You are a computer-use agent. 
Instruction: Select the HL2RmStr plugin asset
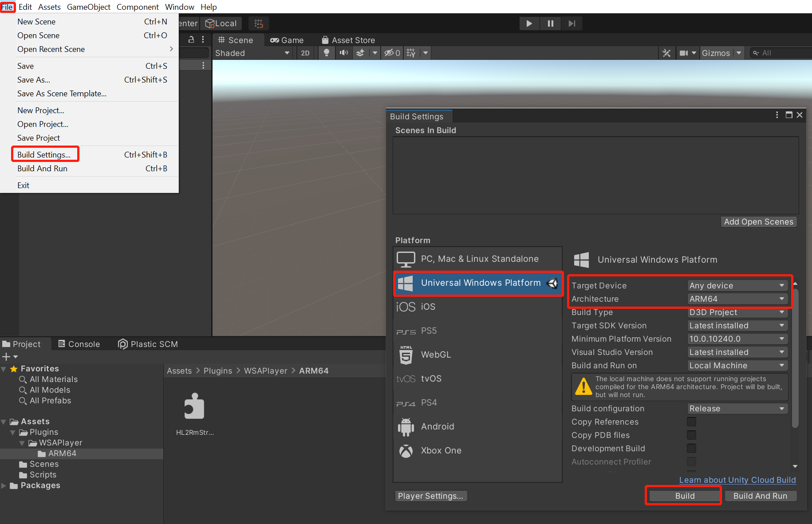(x=194, y=414)
